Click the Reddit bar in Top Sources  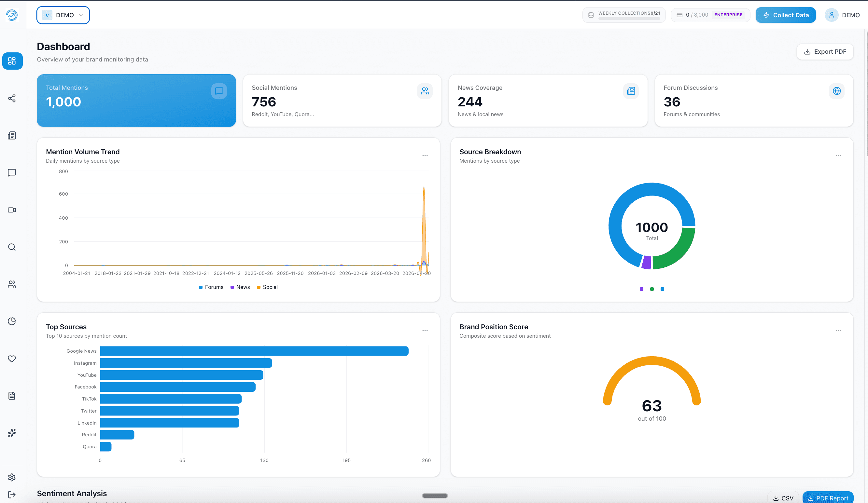click(117, 435)
